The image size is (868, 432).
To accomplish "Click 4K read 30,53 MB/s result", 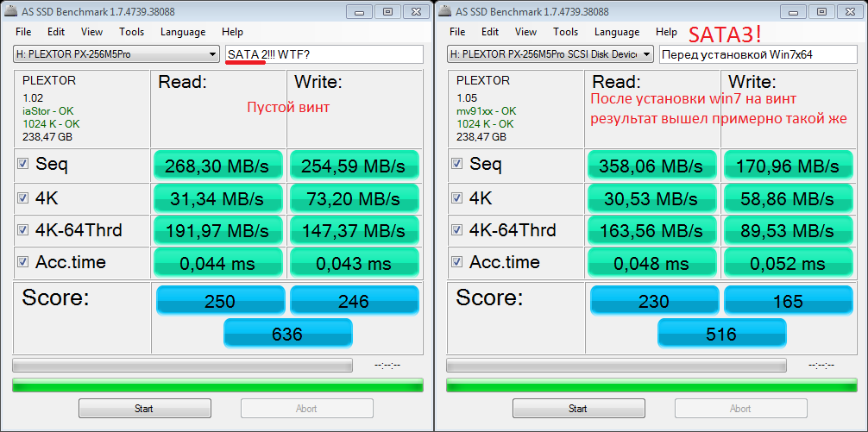I will [652, 198].
